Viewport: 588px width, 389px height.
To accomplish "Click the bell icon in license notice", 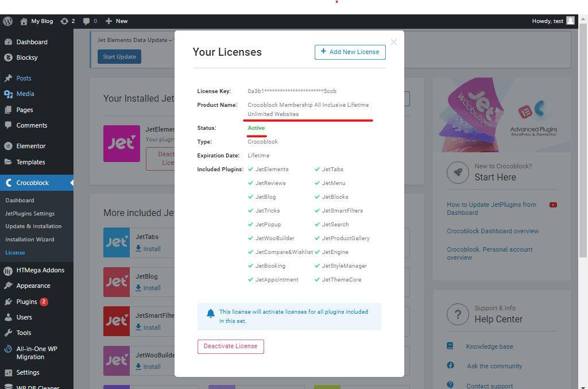I will pos(211,313).
